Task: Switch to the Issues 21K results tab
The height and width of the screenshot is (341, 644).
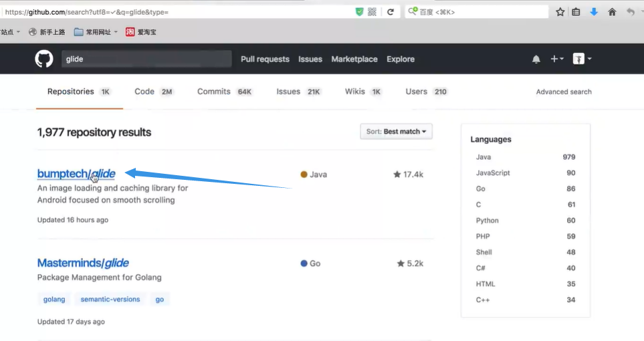Action: pyautogui.click(x=298, y=92)
